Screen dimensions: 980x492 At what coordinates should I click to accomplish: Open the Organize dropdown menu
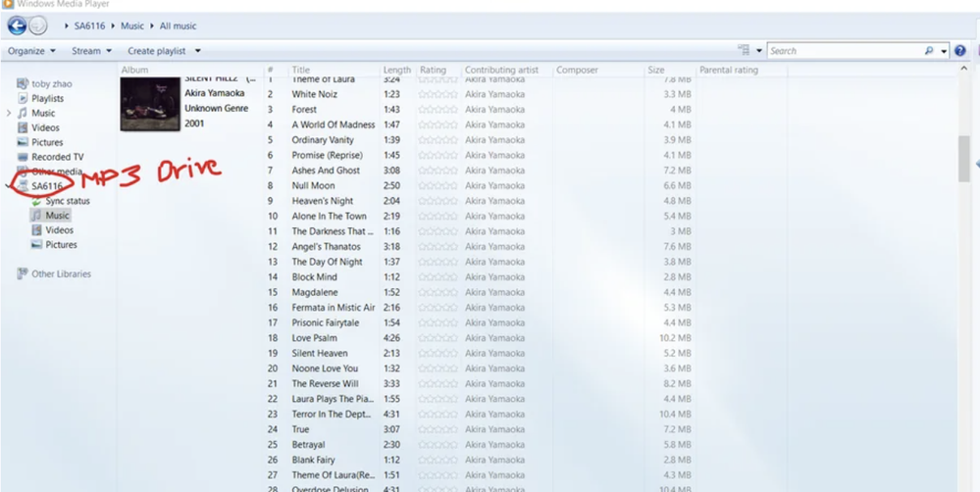(31, 51)
